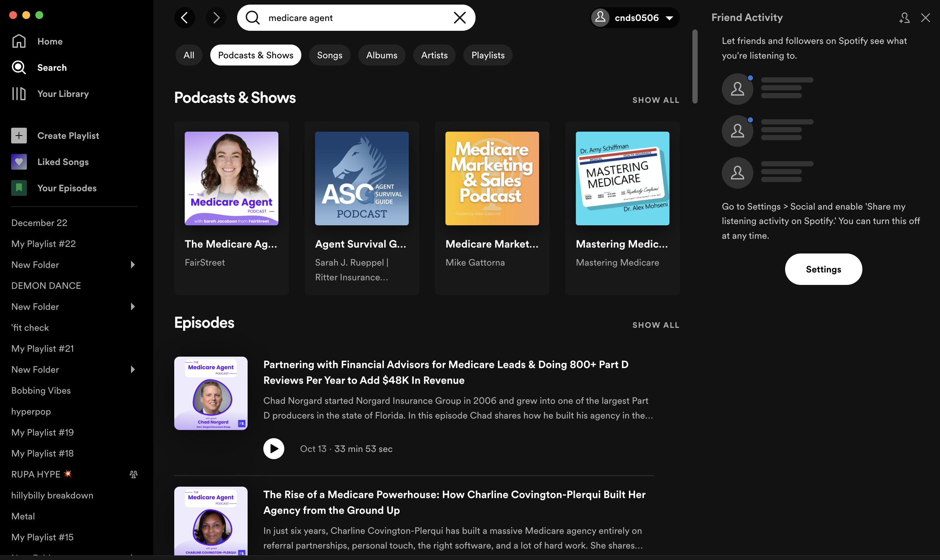Show all Podcasts & Shows results

[656, 100]
